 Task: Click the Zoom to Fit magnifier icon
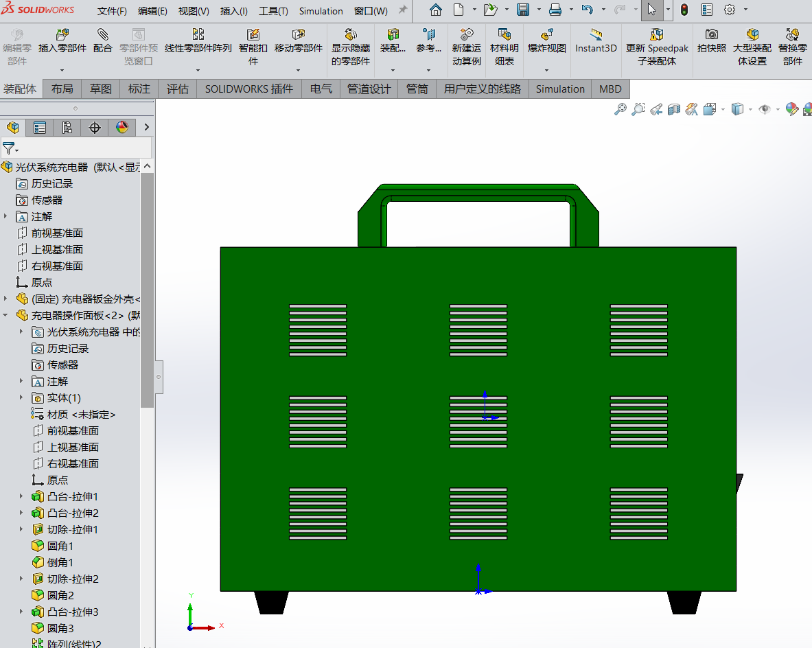pyautogui.click(x=620, y=109)
